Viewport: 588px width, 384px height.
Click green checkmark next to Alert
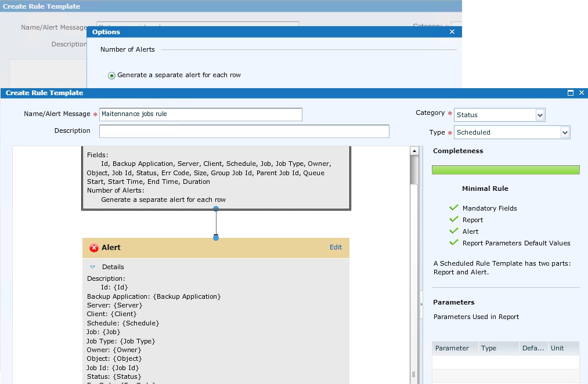coord(453,231)
